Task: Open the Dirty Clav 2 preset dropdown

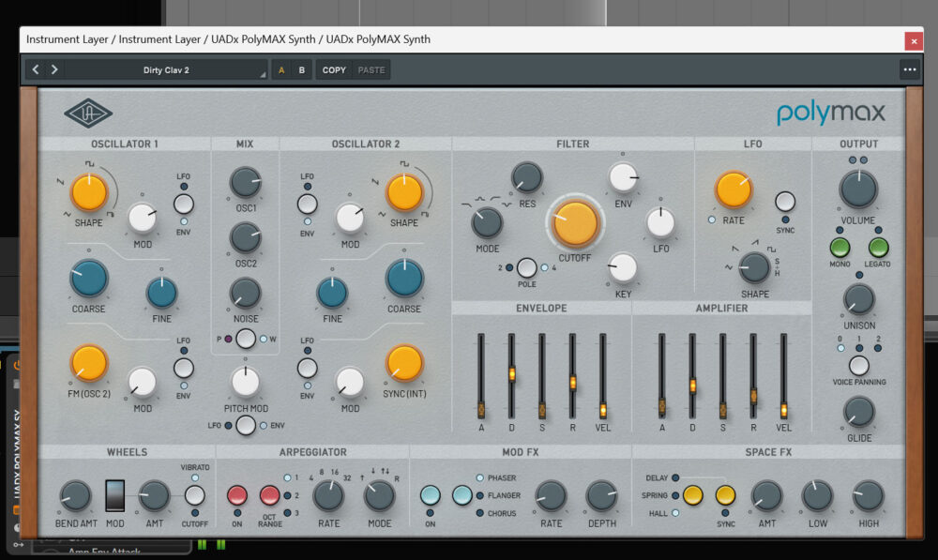Action: pos(166,70)
